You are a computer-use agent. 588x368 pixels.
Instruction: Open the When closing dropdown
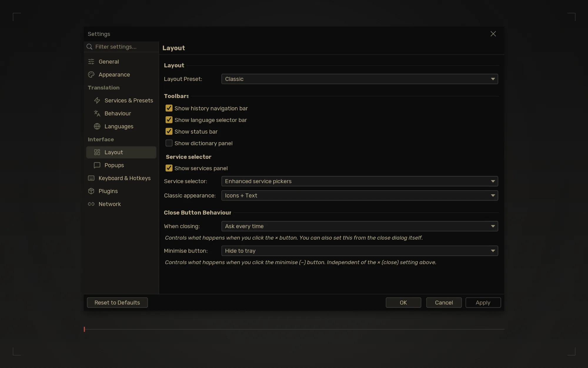click(360, 226)
